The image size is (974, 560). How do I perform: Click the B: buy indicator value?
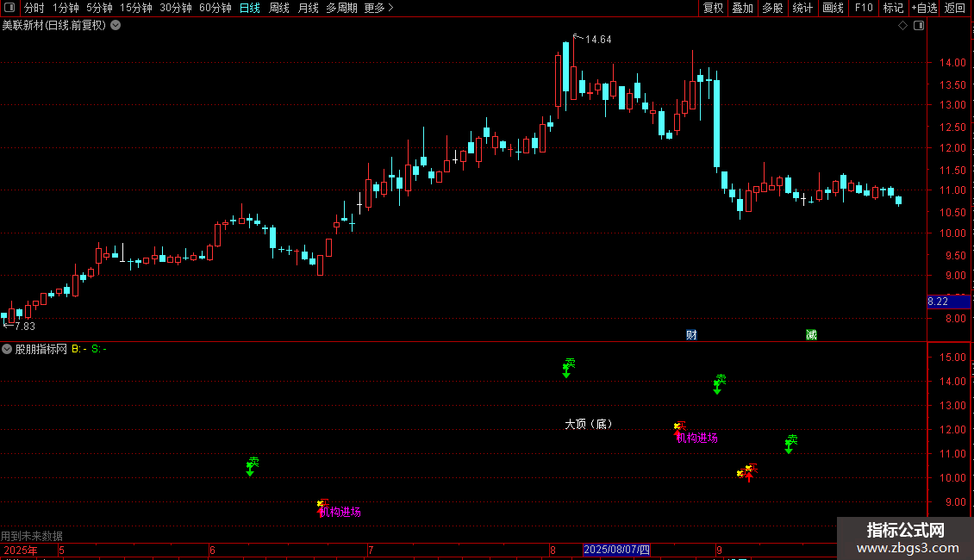pos(79,350)
